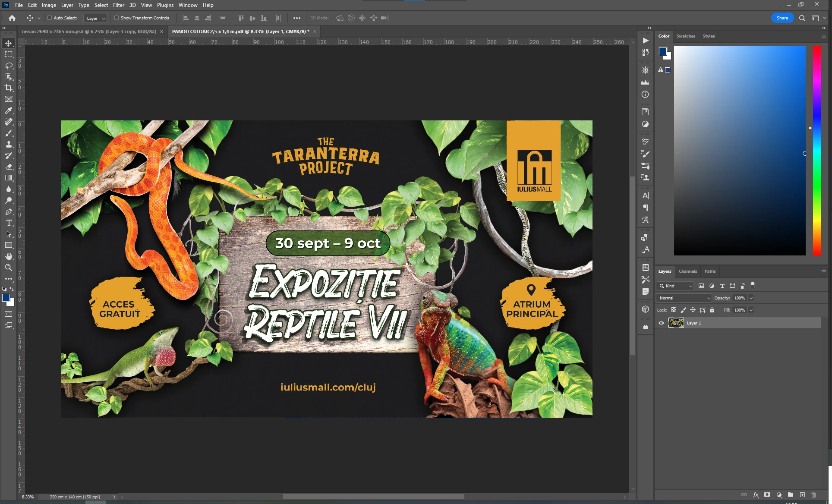
Task: Create a new layer icon
Action: (802, 495)
